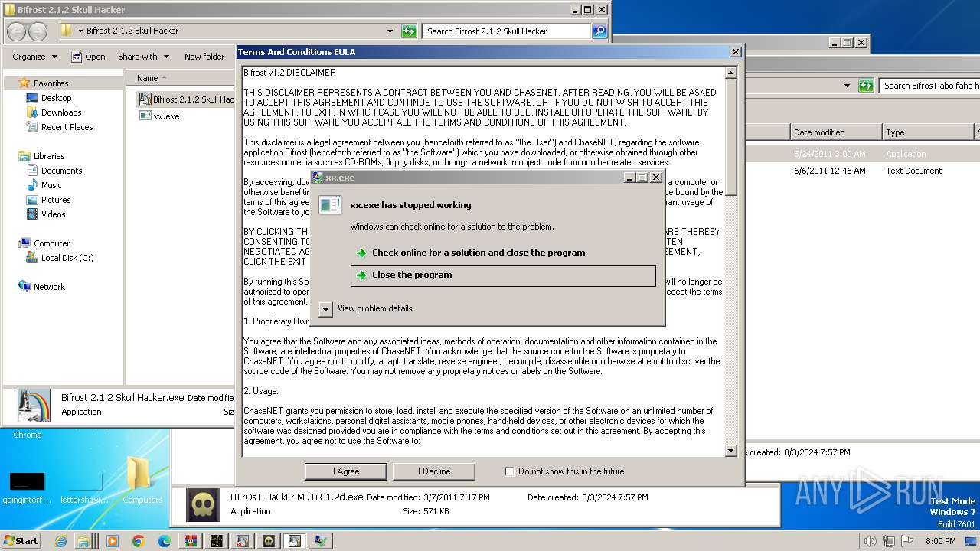Open Local Disk (C:) in navigation pane
Screen dimensions: 980x551
tap(67, 258)
